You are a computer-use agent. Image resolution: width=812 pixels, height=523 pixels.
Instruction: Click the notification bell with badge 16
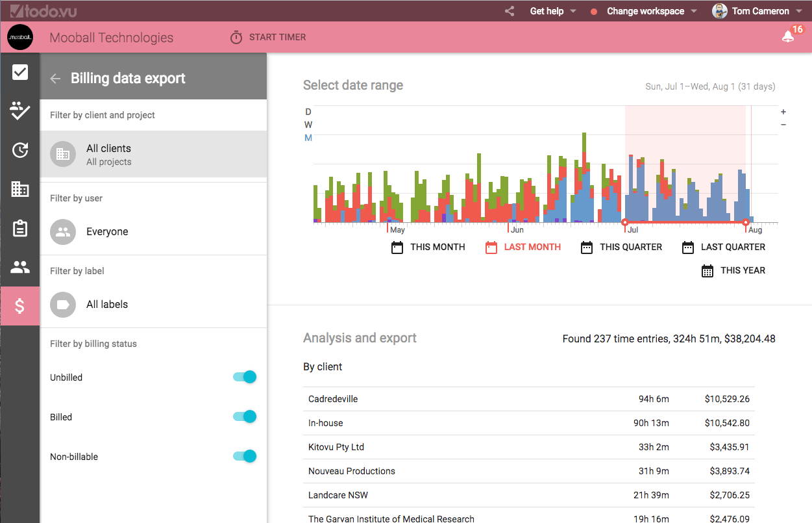tap(788, 36)
